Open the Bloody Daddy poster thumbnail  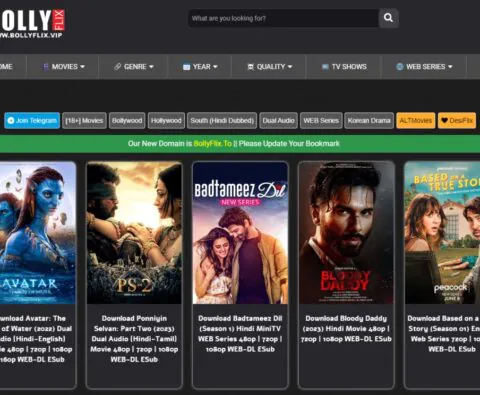tap(346, 233)
